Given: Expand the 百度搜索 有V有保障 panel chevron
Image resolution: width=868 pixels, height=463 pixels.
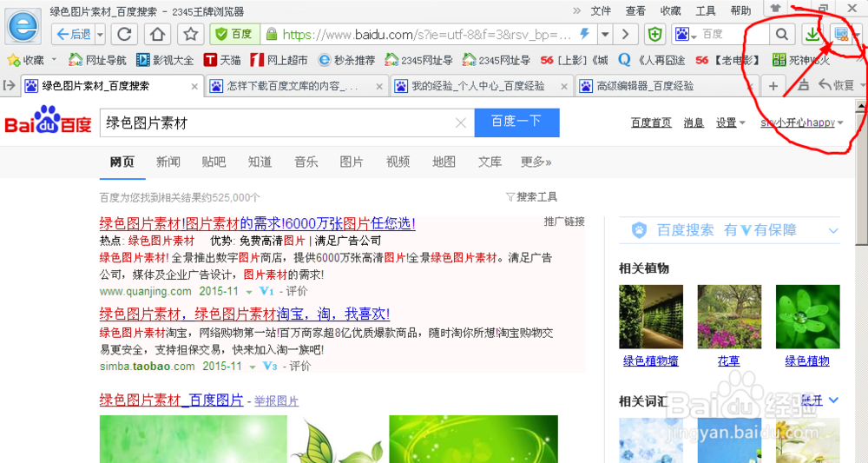Looking at the screenshot, I should pyautogui.click(x=833, y=230).
